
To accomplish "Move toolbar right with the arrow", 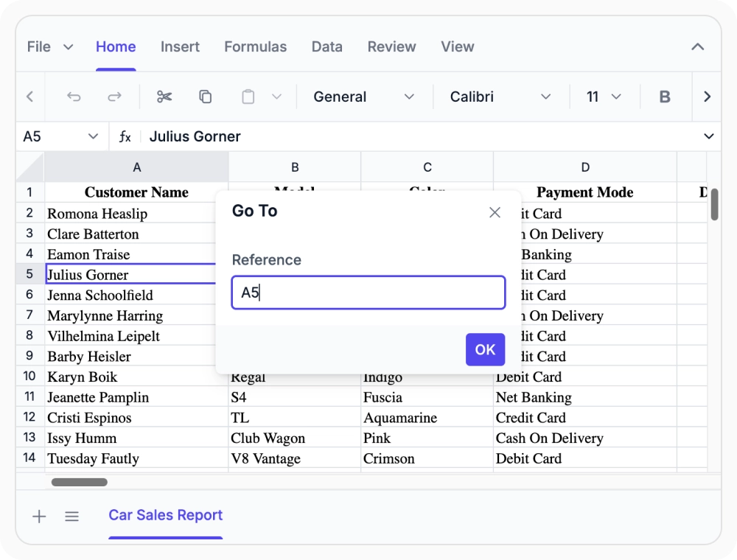I will 707,97.
